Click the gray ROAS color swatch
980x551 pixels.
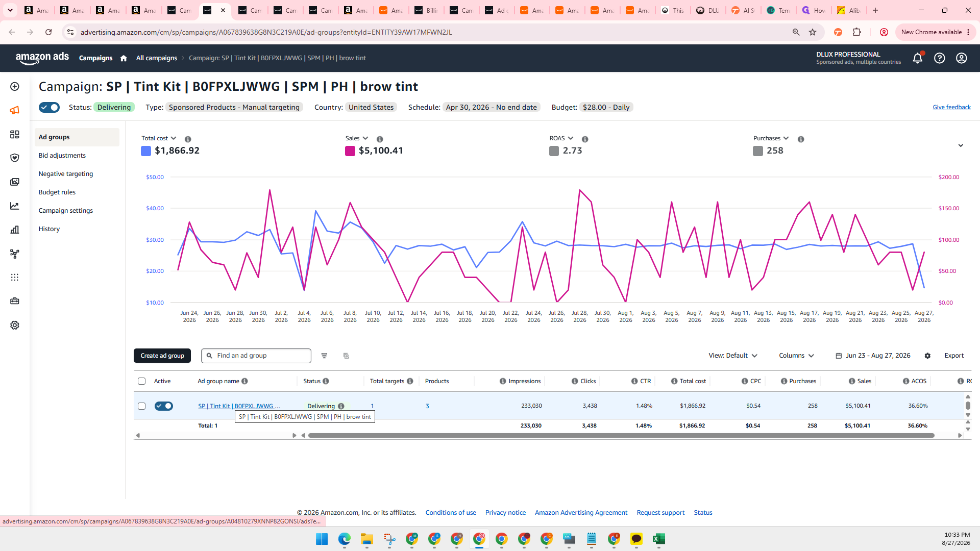[554, 151]
